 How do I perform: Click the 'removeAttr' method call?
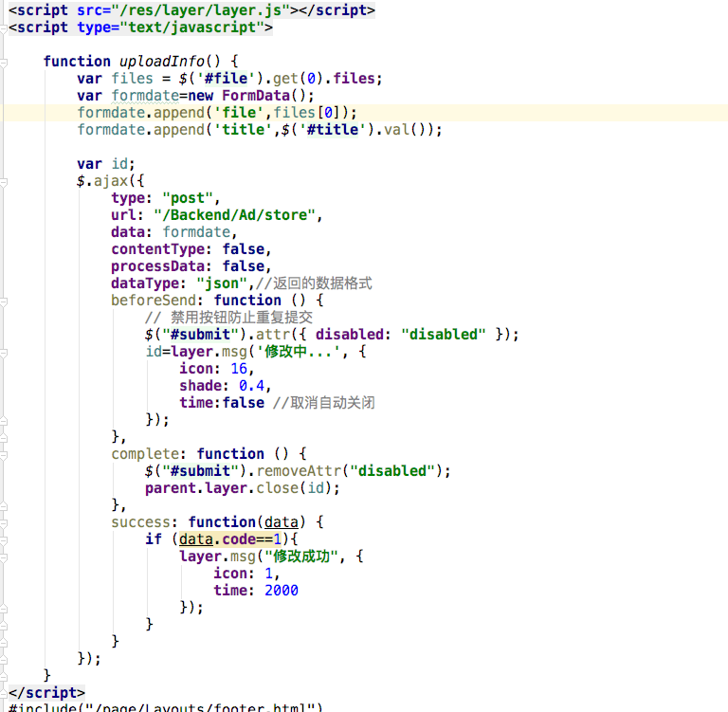[x=299, y=471]
